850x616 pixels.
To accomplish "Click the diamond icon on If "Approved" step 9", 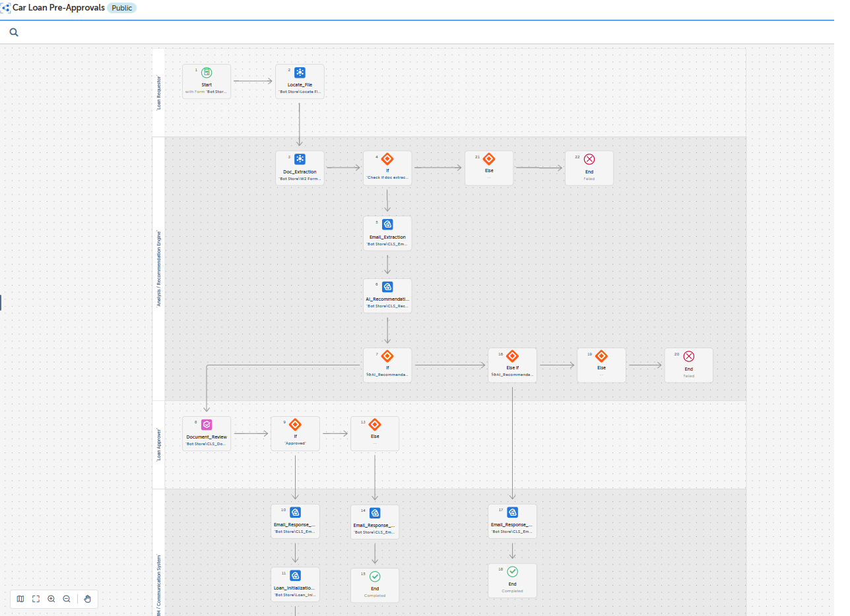I will [x=295, y=425].
